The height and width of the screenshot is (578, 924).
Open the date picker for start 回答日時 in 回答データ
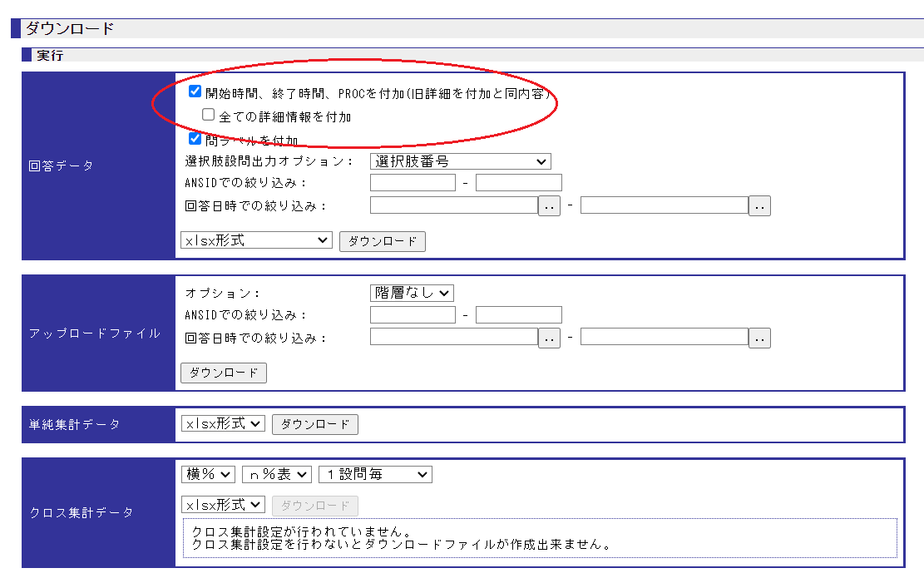point(549,206)
